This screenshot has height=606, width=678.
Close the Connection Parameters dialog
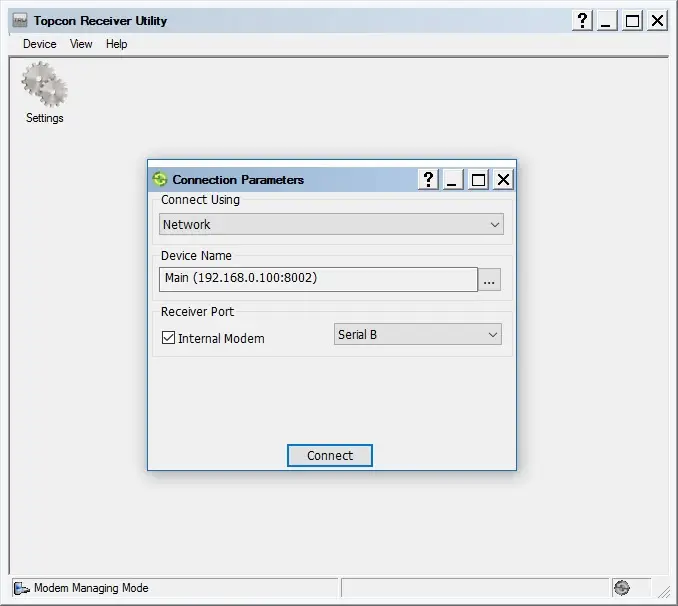(x=503, y=180)
